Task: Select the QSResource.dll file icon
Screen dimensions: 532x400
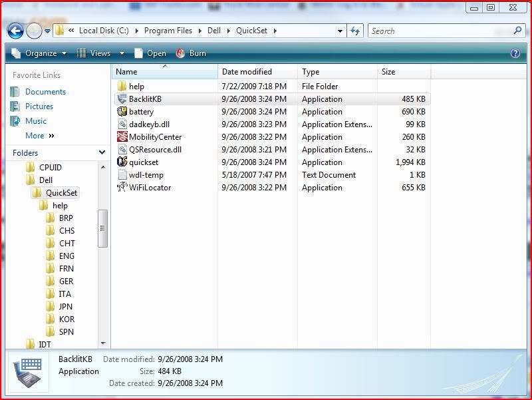Action: coord(122,149)
